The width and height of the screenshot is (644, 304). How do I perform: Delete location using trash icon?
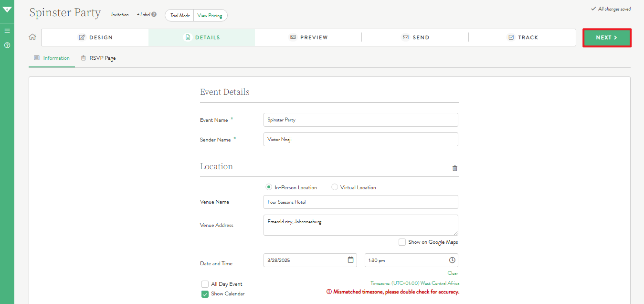pos(454,168)
